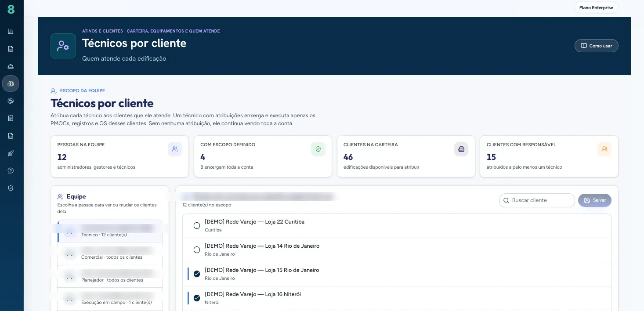Screen dimensions: 644x311
Task: Select the Execução em campo team member
Action: coord(110,299)
